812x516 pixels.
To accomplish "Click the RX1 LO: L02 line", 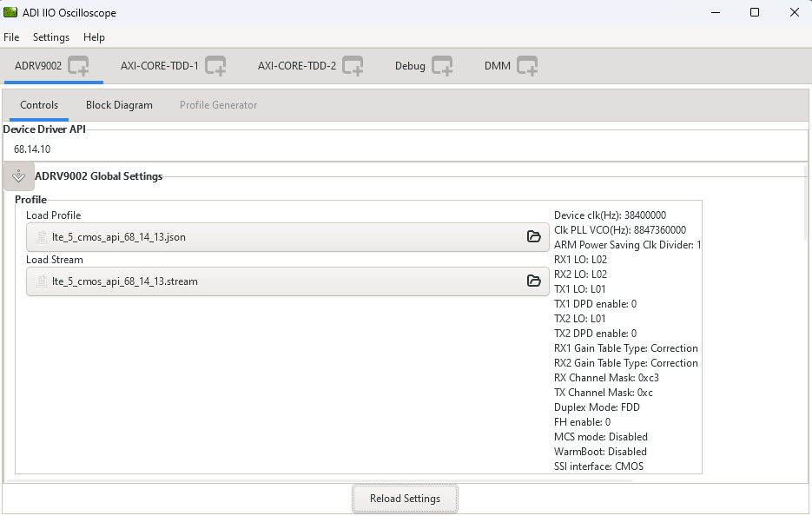I will point(580,259).
